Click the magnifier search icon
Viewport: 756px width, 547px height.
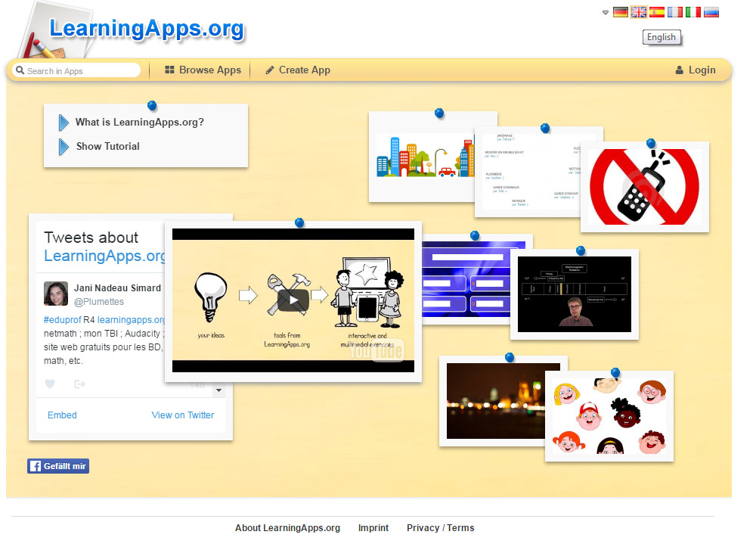tap(20, 70)
